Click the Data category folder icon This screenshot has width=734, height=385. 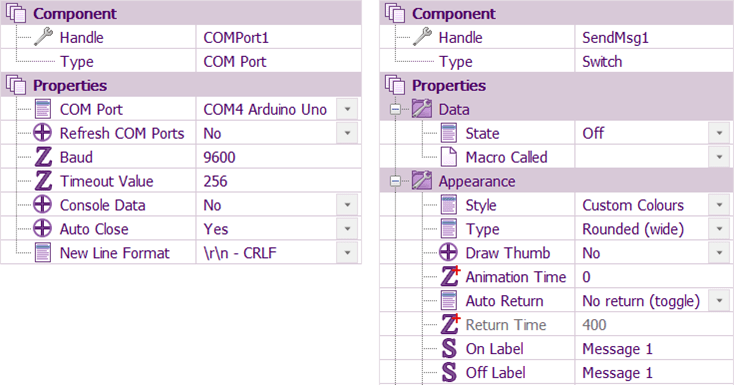click(422, 109)
